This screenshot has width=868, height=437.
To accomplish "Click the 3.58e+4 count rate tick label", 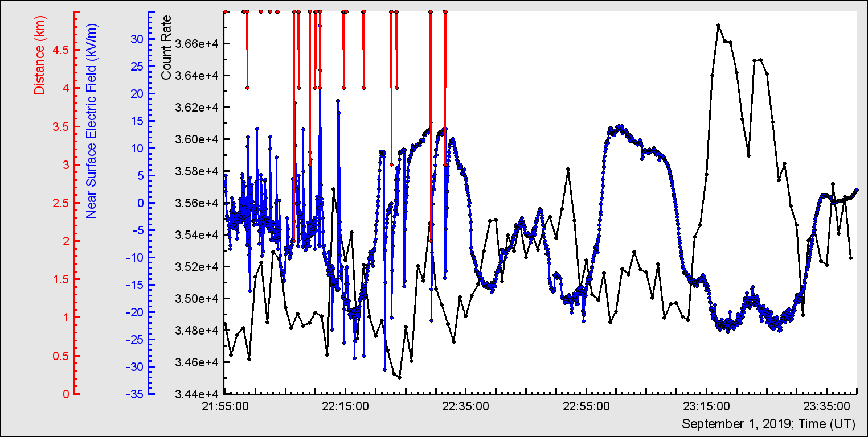I will point(196,171).
